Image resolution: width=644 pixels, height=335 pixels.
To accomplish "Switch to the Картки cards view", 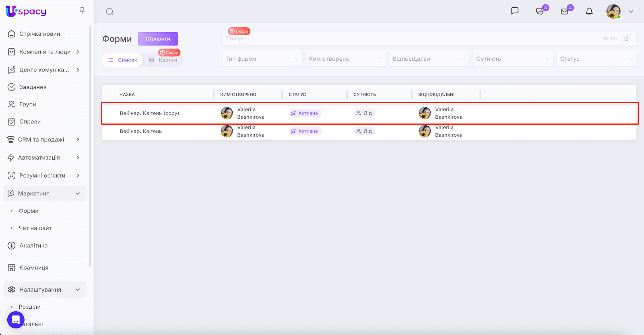I will [163, 60].
